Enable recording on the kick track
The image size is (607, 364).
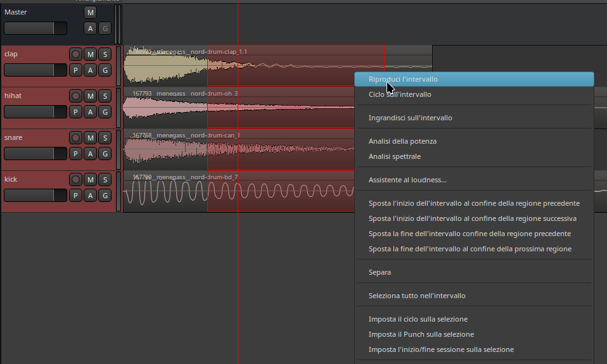point(75,180)
